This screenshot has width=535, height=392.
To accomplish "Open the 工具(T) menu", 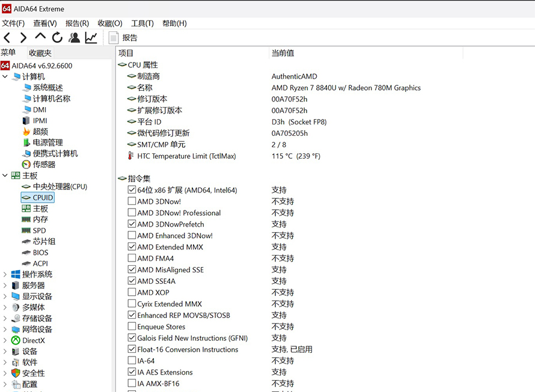I will tap(142, 23).
